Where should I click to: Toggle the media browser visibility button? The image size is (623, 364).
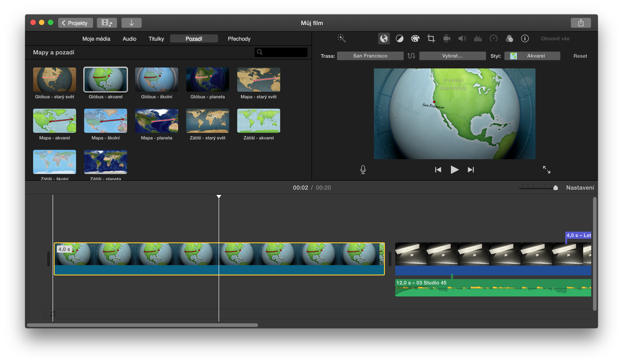pos(107,23)
